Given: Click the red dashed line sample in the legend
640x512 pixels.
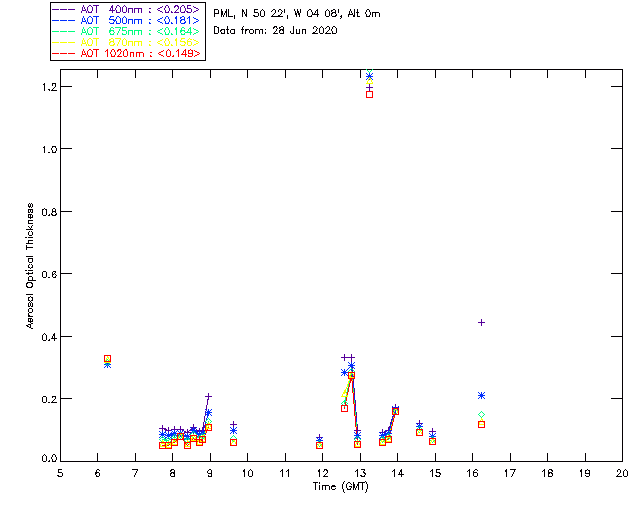Looking at the screenshot, I should tap(64, 53).
